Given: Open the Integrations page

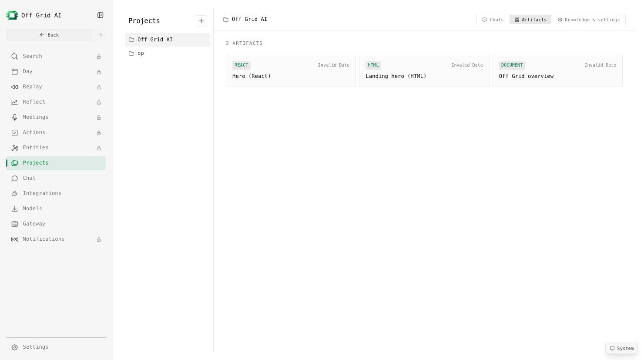Looking at the screenshot, I should (x=56, y=193).
